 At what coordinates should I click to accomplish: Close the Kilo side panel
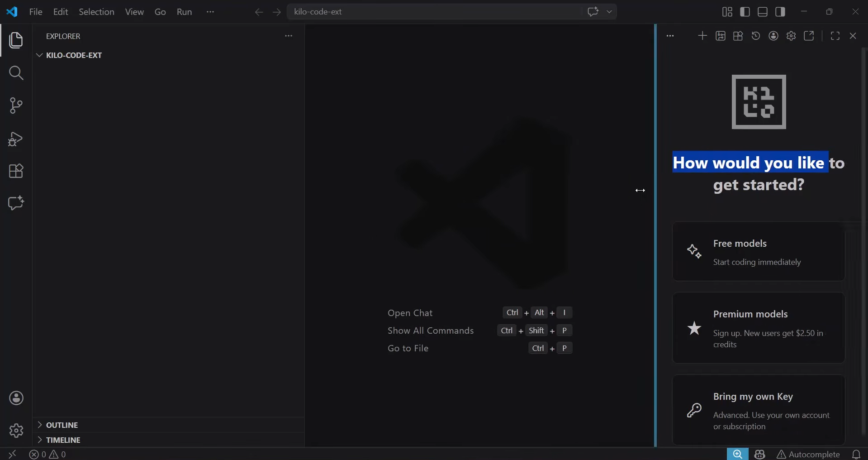853,36
